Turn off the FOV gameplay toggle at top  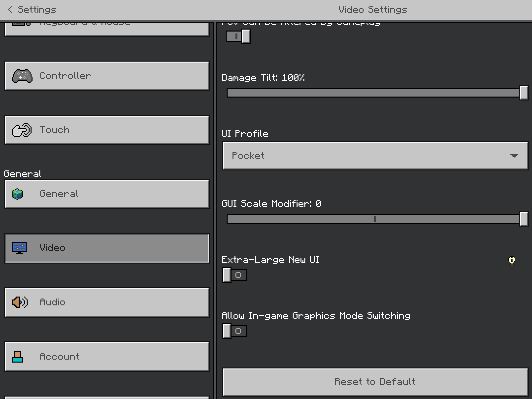[x=238, y=37]
